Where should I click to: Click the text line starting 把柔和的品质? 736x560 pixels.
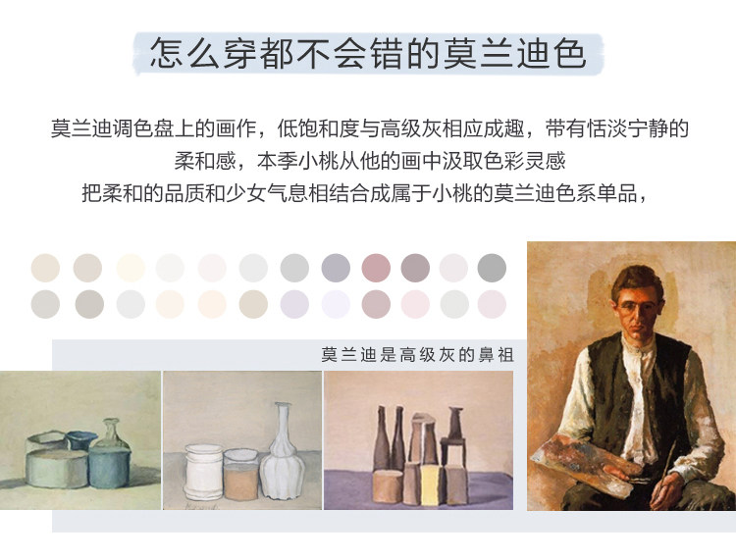click(x=365, y=193)
